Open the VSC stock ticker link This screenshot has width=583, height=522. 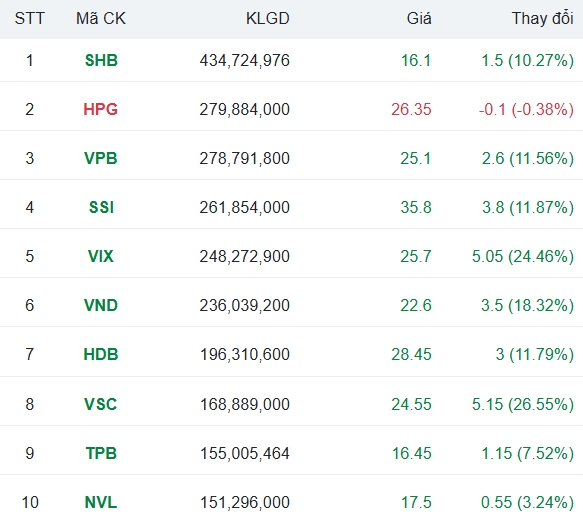[x=101, y=404]
